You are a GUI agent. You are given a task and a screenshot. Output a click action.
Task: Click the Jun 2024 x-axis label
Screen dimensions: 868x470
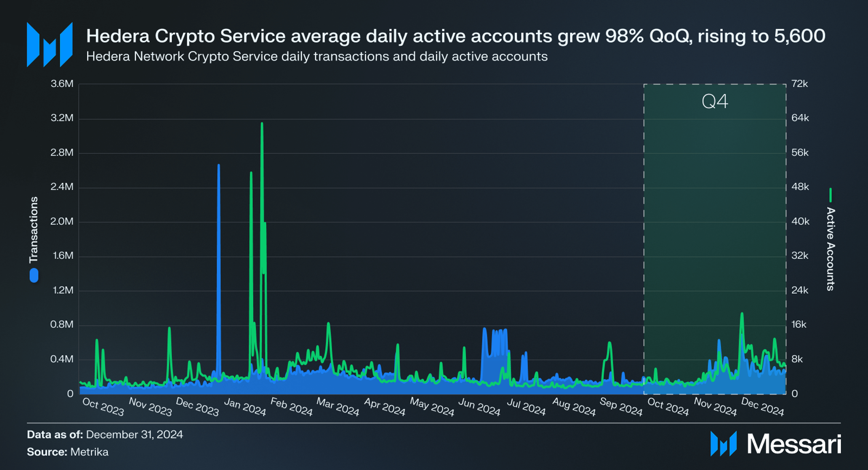(x=479, y=406)
